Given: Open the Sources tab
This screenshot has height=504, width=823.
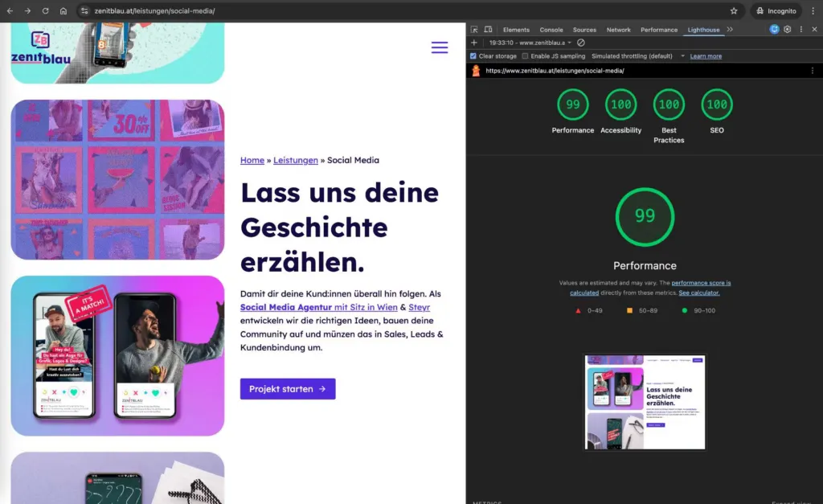Looking at the screenshot, I should point(584,30).
